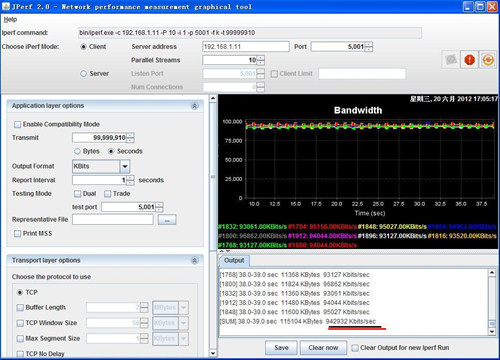The height and width of the screenshot is (360, 500).
Task: Click the Report Interval field
Action: (99, 180)
